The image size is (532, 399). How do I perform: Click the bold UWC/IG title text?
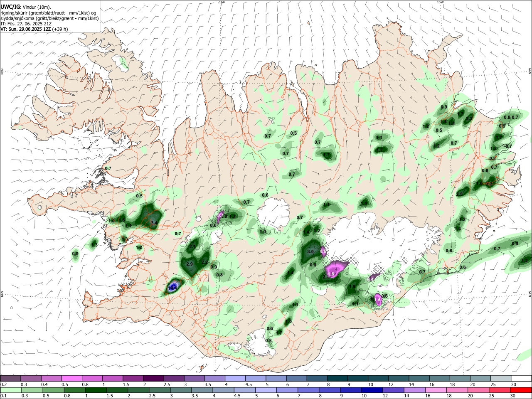tap(10, 7)
